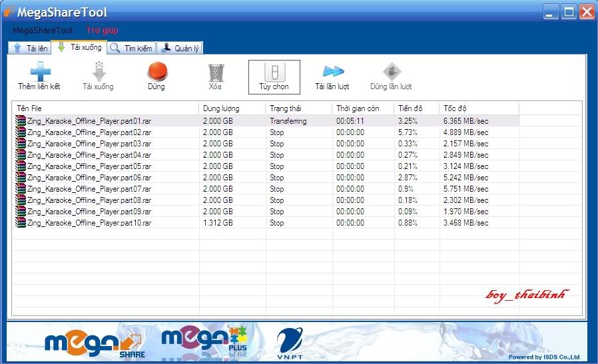
Task: Click the Xóa trash bin icon
Action: (216, 72)
